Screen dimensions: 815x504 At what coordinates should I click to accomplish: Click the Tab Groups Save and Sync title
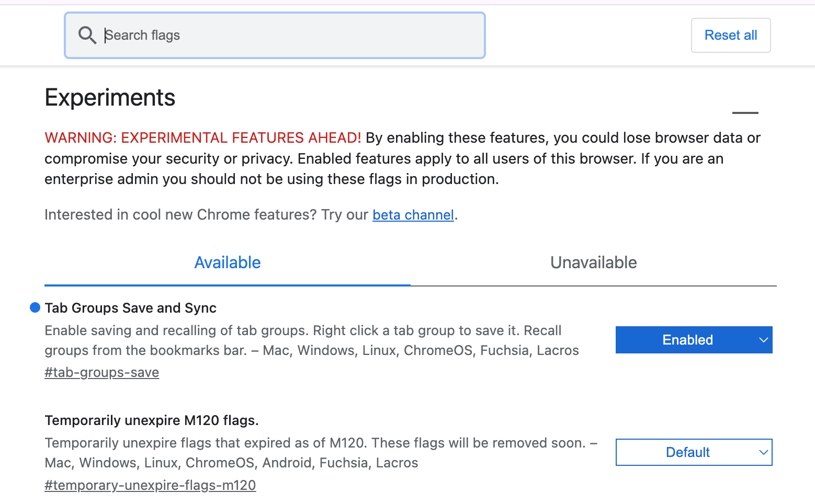[131, 308]
